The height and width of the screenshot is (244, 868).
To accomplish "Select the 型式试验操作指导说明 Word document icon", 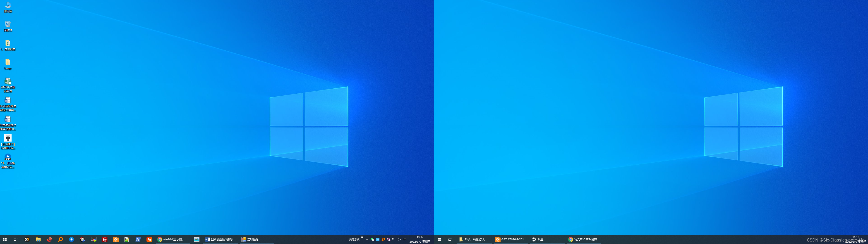I will coord(8,123).
